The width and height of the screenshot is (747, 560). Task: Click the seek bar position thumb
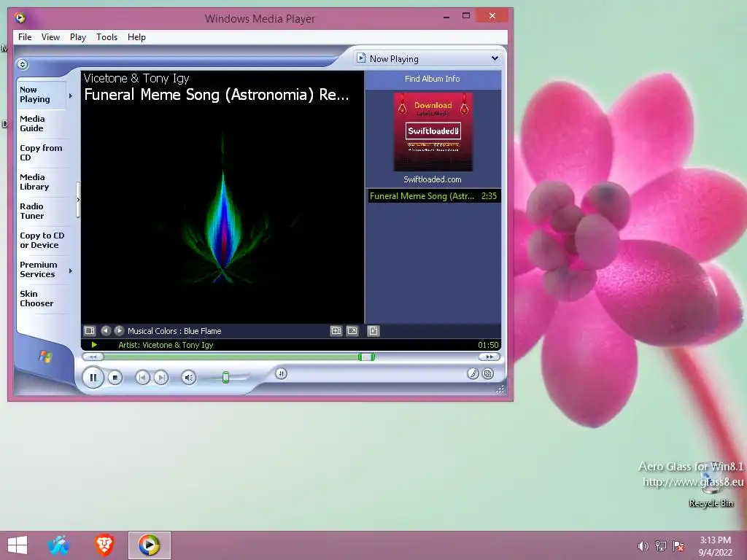(366, 357)
